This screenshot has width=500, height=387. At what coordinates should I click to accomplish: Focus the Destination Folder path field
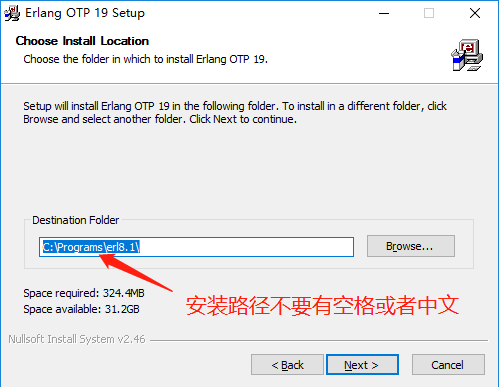[x=196, y=247]
